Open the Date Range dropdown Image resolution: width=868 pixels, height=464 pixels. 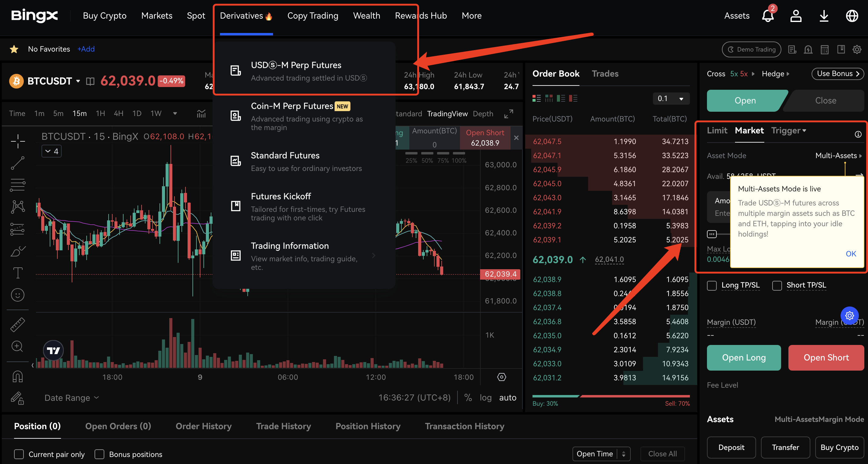click(x=71, y=397)
